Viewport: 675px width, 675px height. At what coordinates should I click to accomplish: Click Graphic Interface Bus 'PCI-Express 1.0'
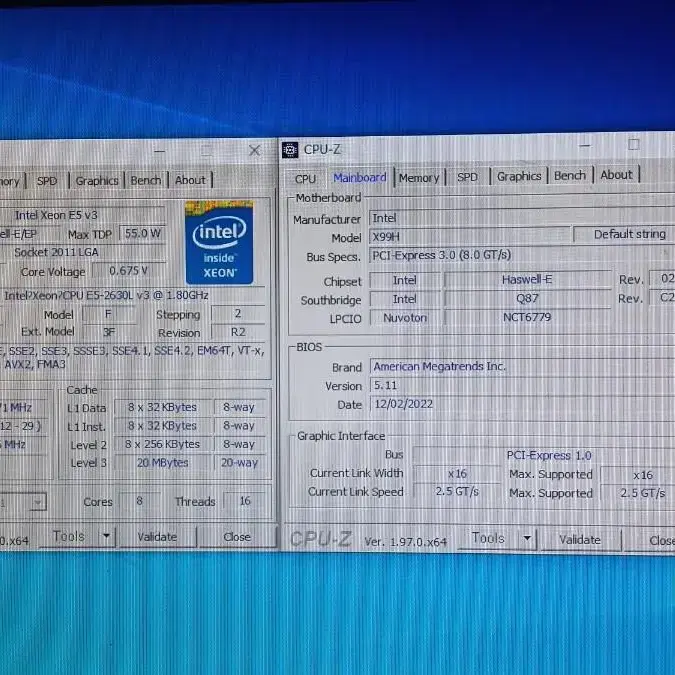click(x=544, y=455)
